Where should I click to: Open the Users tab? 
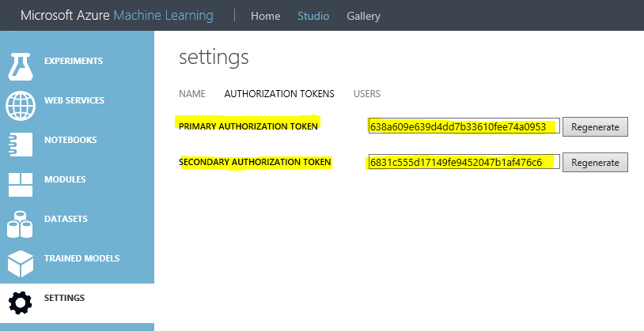[x=367, y=94]
